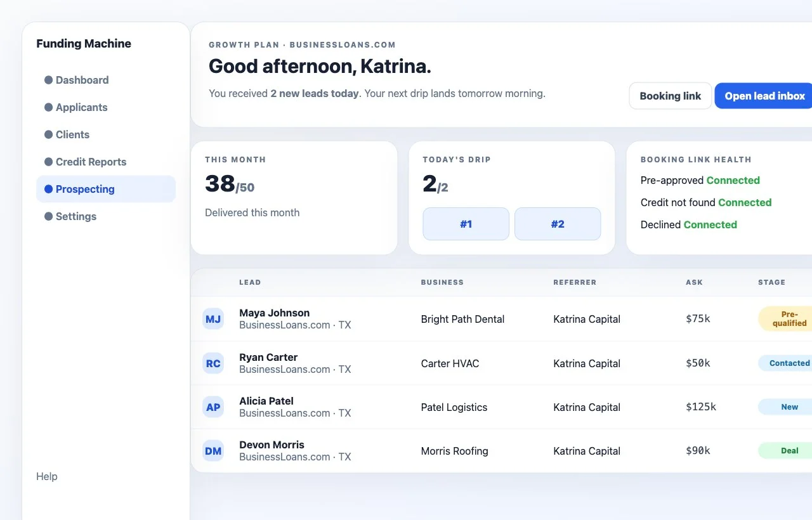Click the ASK column header
This screenshot has width=812, height=520.
click(x=694, y=282)
